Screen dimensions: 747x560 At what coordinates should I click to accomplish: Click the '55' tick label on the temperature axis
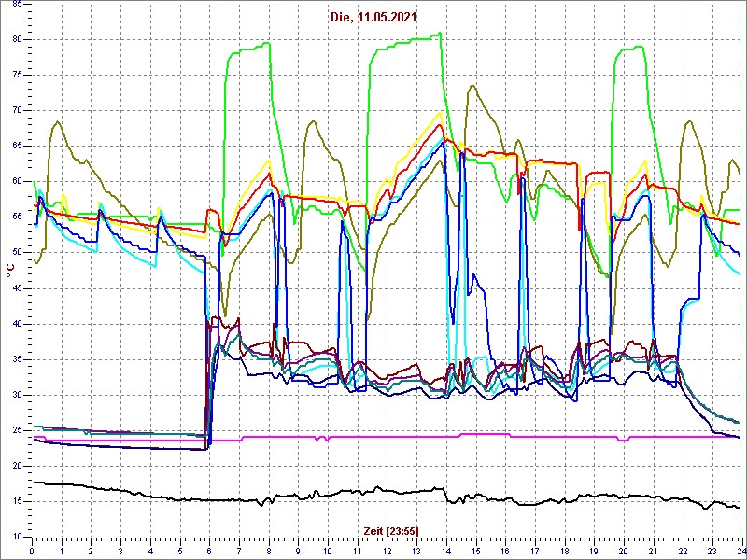coord(15,217)
